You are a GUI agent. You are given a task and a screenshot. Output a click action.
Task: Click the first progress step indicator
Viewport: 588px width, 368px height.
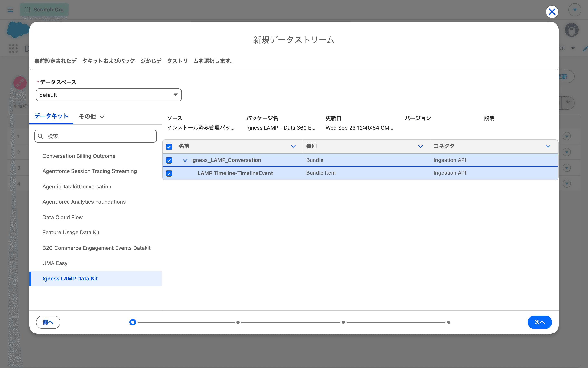click(133, 322)
